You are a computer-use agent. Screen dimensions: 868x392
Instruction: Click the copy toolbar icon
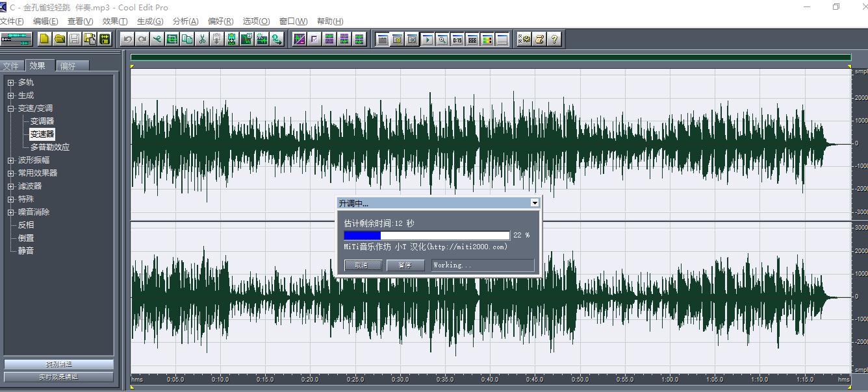tap(187, 39)
